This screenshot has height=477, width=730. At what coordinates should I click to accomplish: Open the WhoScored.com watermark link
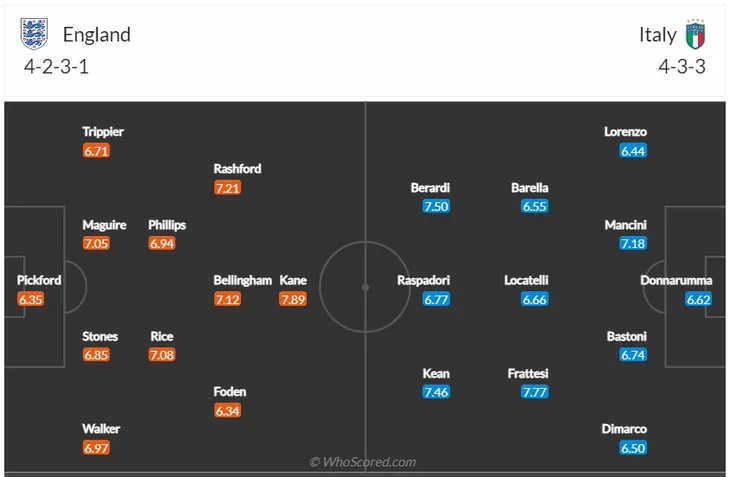[363, 462]
